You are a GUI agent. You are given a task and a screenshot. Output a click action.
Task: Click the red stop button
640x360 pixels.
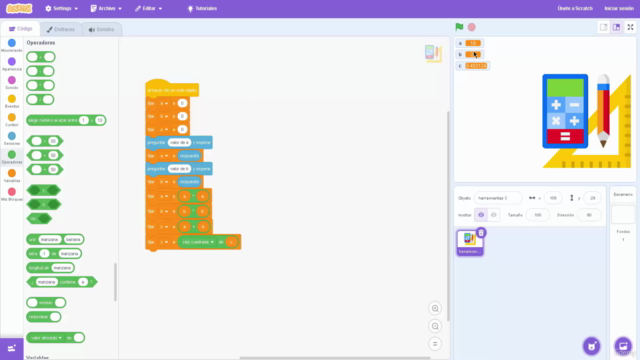point(471,27)
